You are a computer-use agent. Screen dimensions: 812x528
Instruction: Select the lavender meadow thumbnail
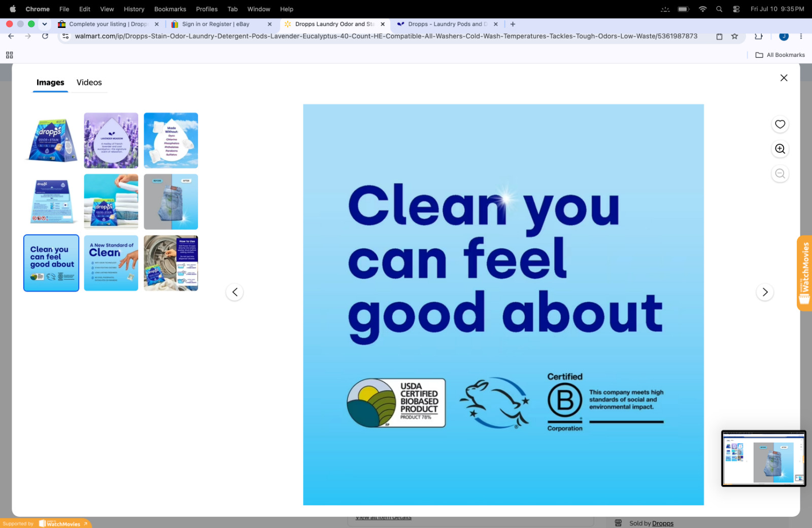pos(111,141)
